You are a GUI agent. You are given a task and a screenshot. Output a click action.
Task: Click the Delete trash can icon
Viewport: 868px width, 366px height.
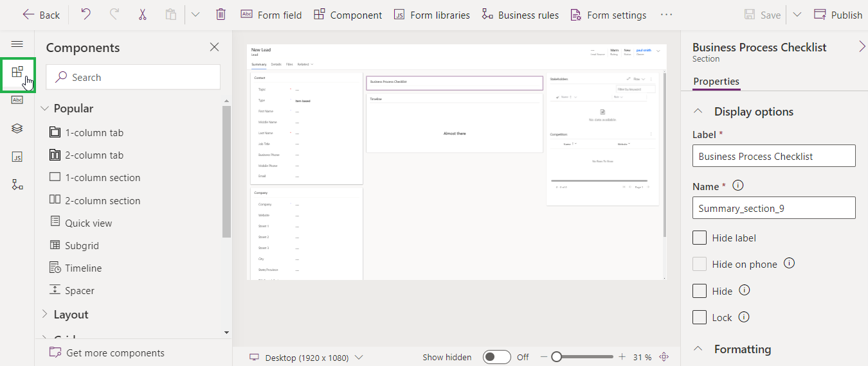tap(221, 15)
